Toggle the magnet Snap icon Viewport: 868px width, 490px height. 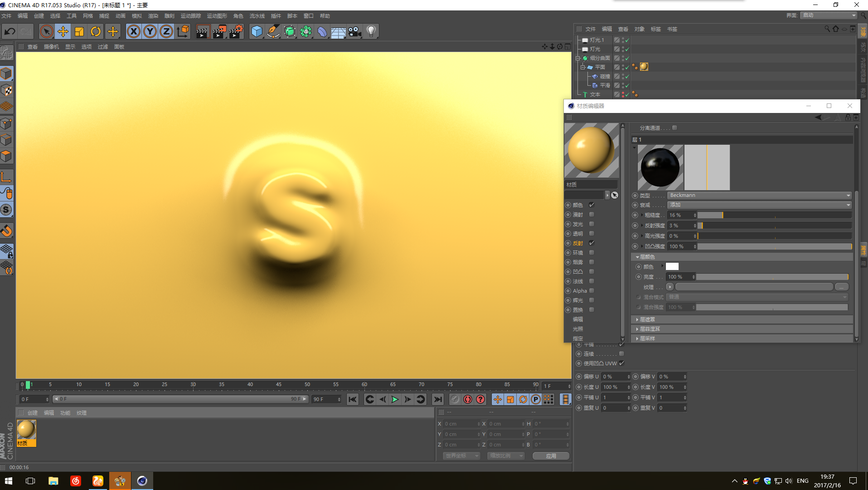pyautogui.click(x=7, y=231)
